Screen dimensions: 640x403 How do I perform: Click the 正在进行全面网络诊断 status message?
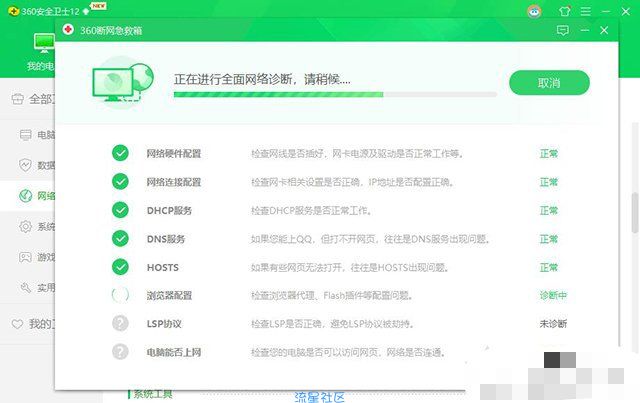[262, 79]
